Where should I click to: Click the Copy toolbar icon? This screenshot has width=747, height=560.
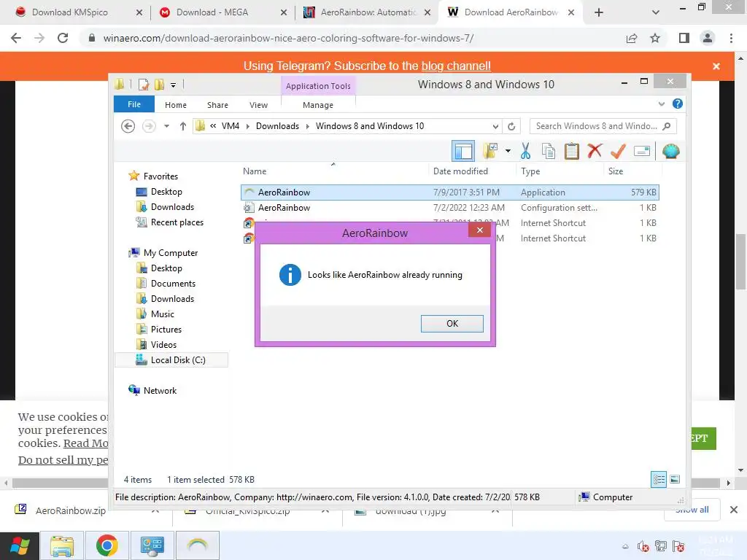(x=549, y=151)
